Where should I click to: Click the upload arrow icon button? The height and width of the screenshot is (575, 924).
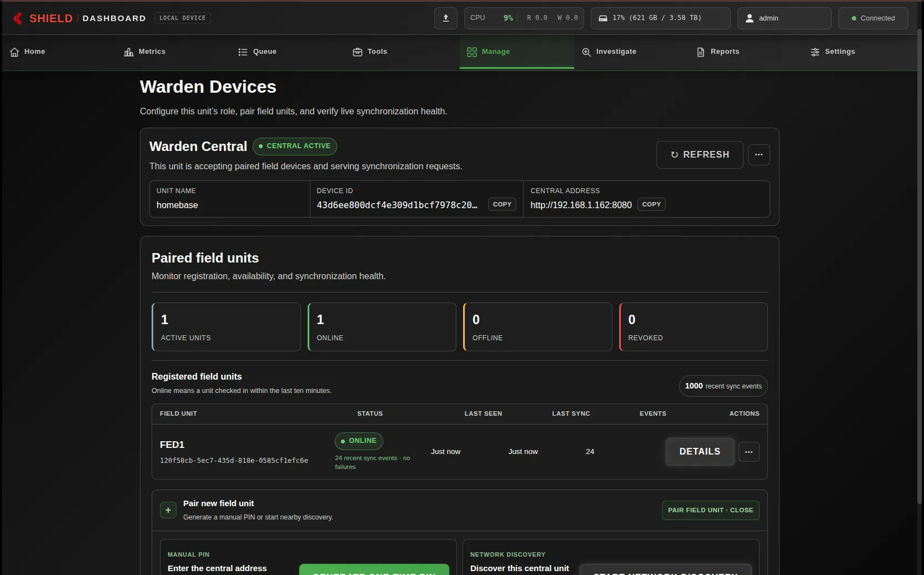[x=446, y=18]
